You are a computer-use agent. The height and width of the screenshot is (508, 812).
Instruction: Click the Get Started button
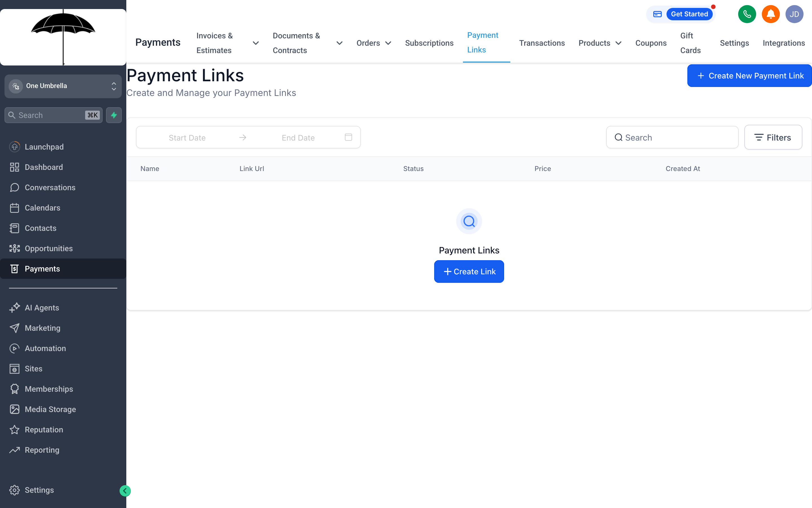click(689, 14)
